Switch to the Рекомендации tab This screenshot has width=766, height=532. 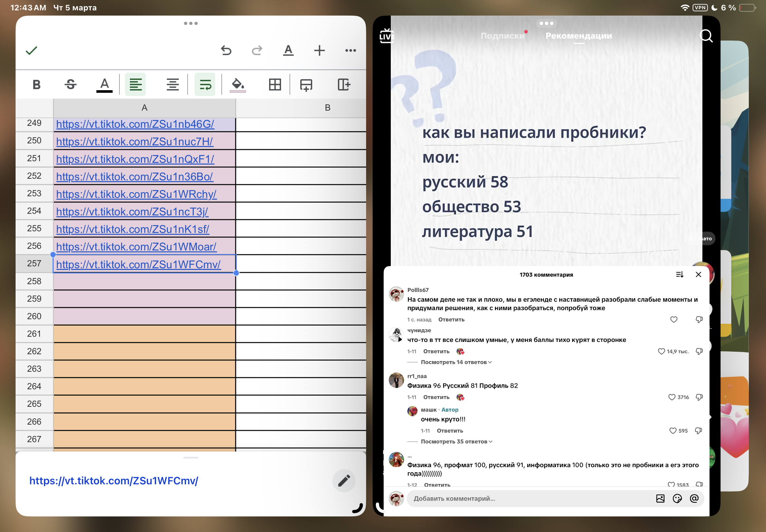click(x=579, y=36)
